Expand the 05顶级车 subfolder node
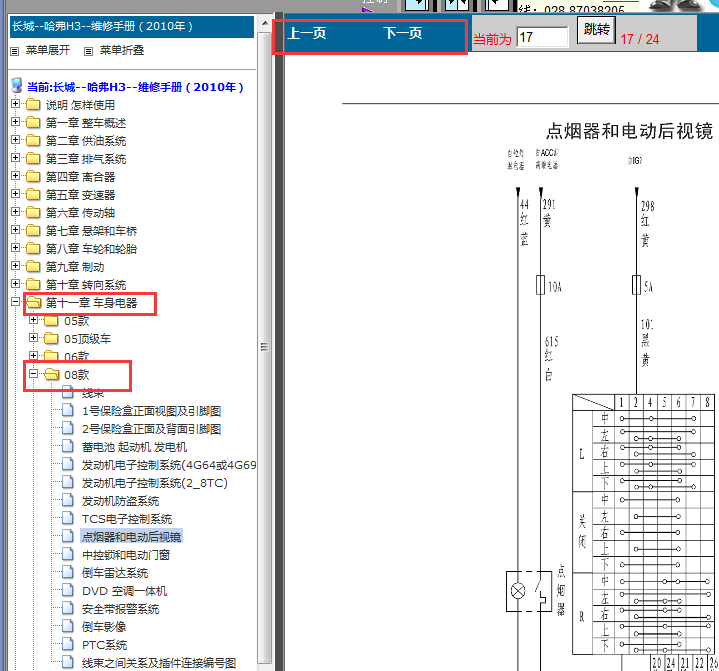The image size is (719, 671). coord(33,338)
